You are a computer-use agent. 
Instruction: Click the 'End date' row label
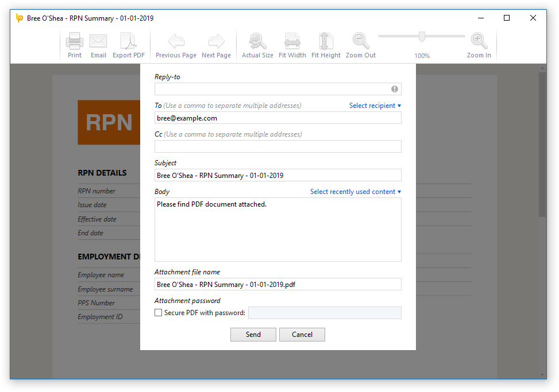tap(90, 233)
